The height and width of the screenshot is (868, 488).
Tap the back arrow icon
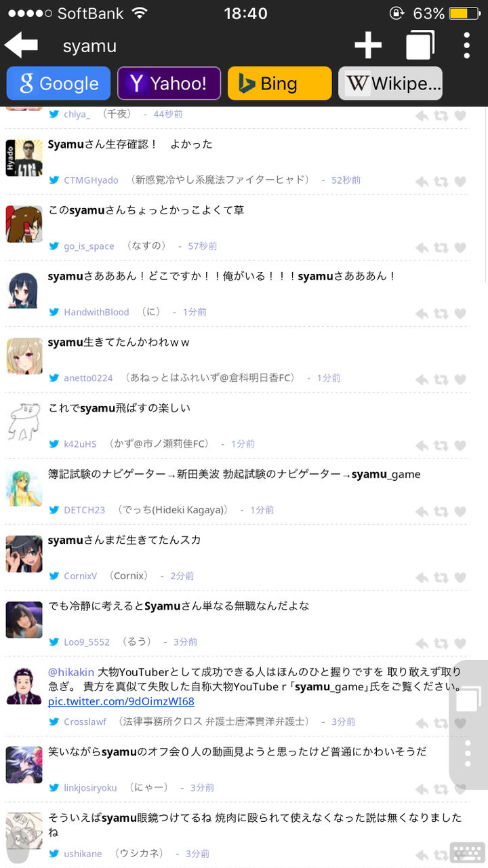[x=21, y=45]
